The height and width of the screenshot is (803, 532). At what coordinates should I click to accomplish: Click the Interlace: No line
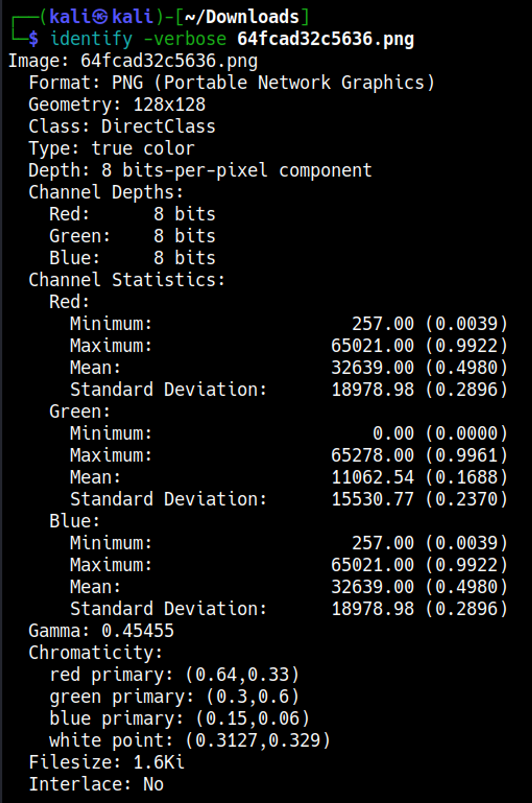click(96, 784)
